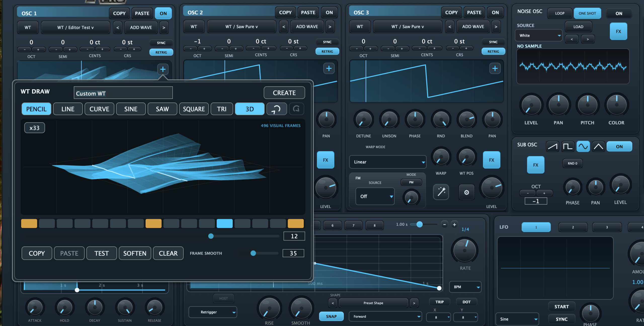
Task: Click the SOFTEN button in WT Draw
Action: [135, 253]
